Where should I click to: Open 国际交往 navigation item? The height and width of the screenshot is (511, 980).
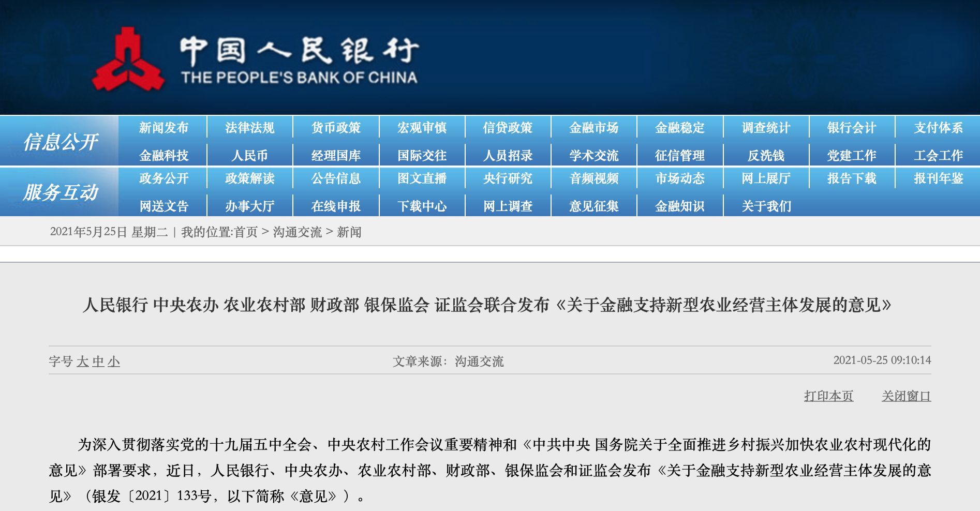pyautogui.click(x=422, y=155)
